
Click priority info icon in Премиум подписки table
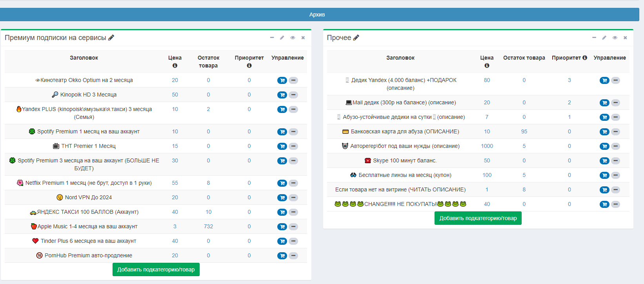tap(249, 66)
